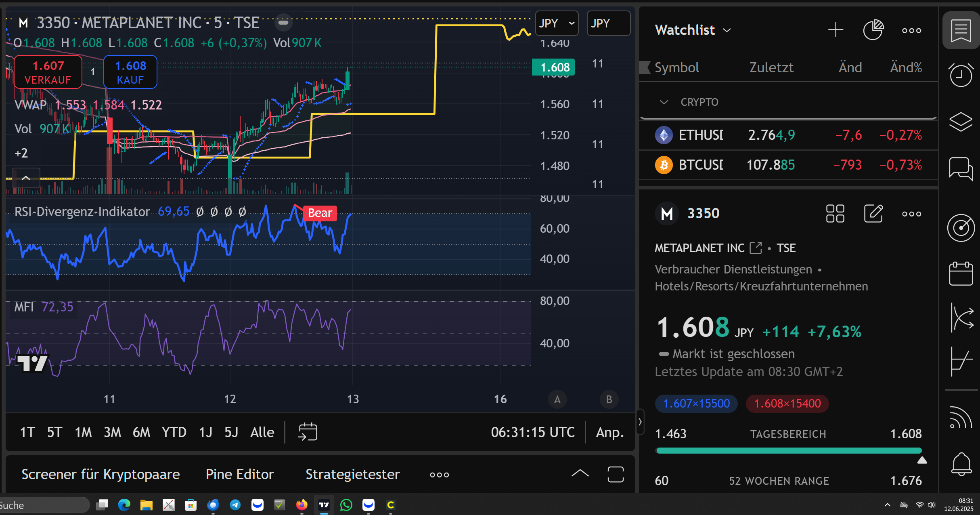This screenshot has height=515, width=980.
Task: Select the 1T time range
Action: (x=27, y=432)
